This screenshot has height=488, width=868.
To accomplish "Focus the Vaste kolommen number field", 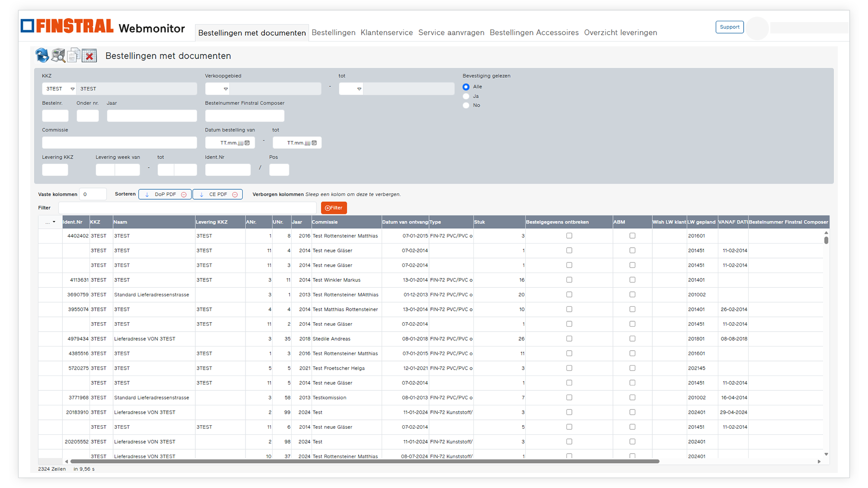I will 93,194.
